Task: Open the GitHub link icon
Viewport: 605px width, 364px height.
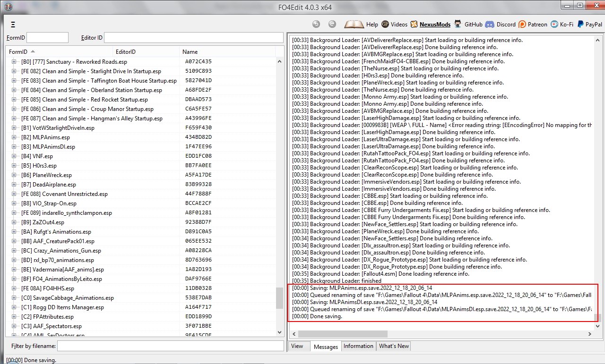Action: point(458,24)
